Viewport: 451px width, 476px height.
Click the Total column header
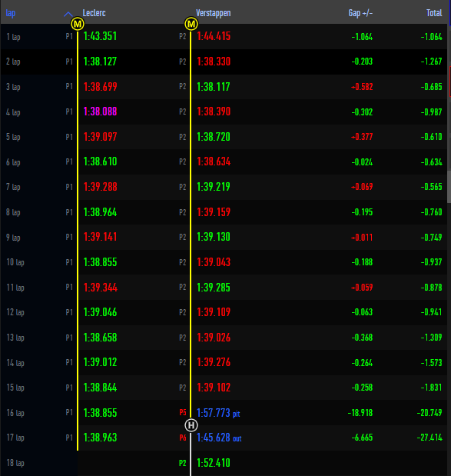[x=434, y=13]
